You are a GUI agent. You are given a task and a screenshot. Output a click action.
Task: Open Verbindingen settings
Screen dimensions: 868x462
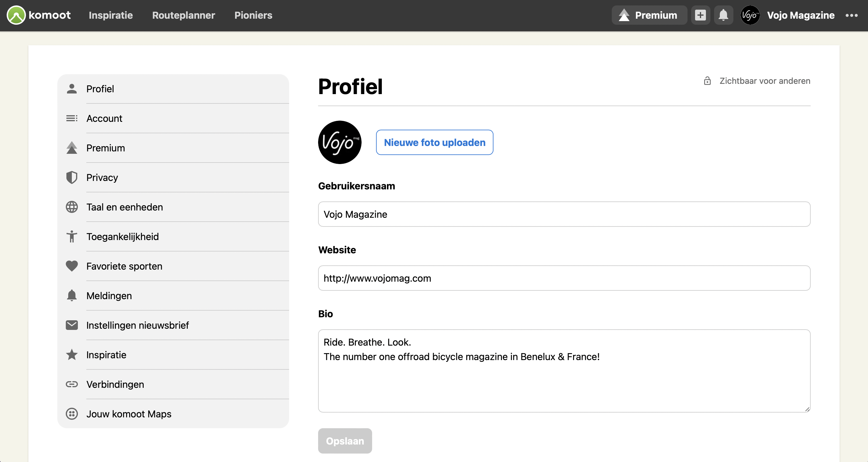(173, 384)
